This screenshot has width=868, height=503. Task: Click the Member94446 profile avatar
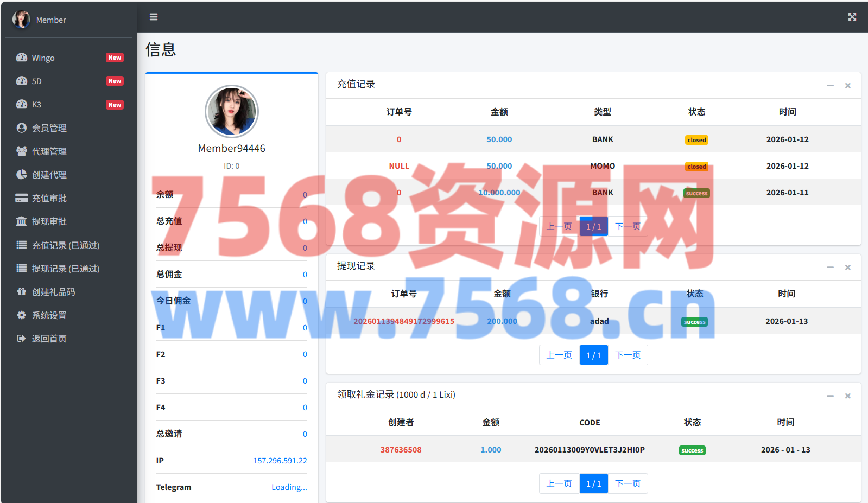[232, 112]
